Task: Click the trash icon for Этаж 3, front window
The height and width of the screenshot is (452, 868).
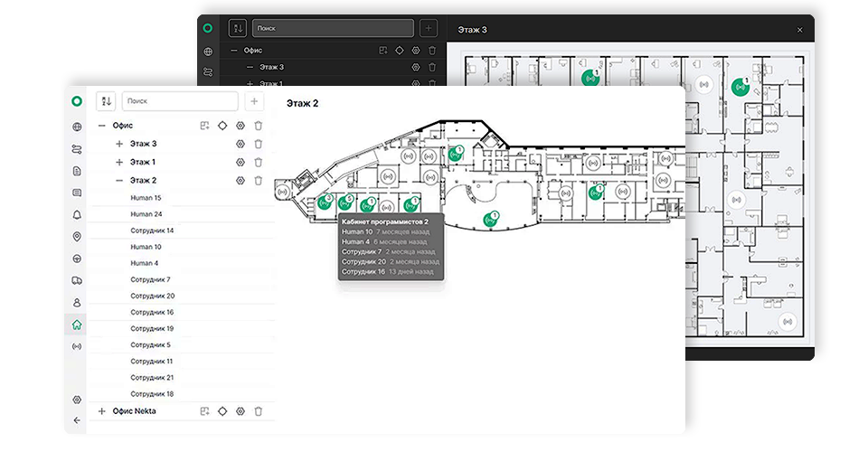Action: [x=258, y=144]
